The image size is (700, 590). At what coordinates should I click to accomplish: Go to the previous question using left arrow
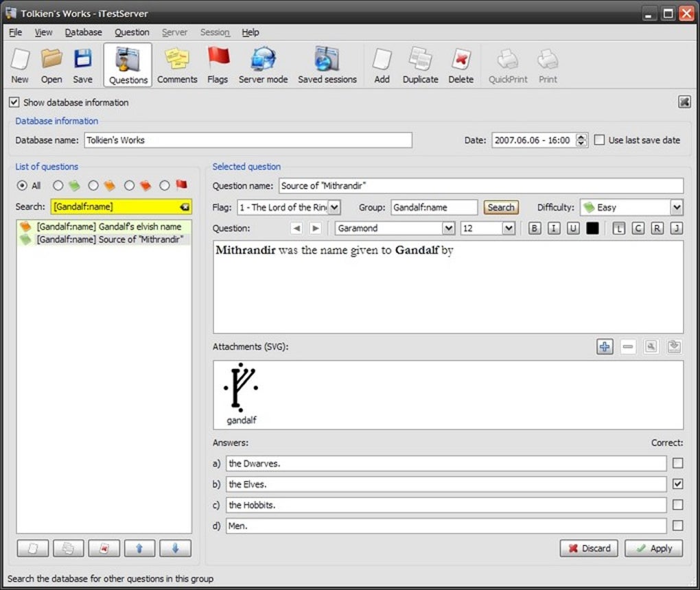tap(296, 228)
